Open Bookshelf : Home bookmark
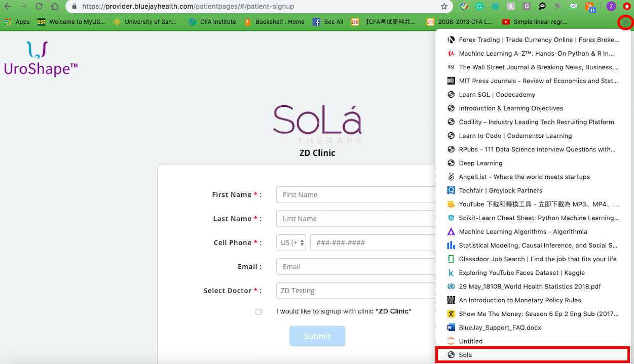Viewport: 634px width, 364px height. coord(274,22)
